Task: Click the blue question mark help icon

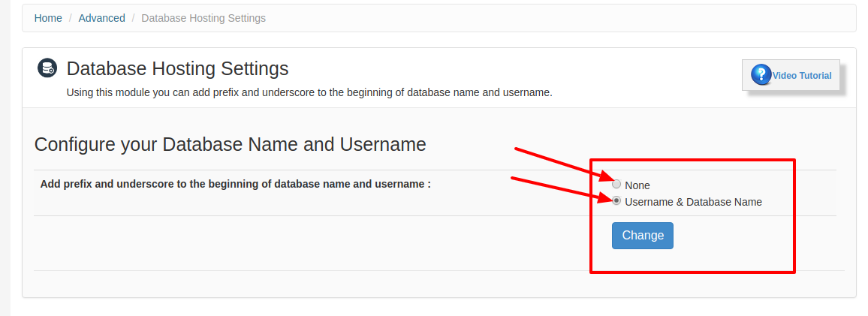Action: click(761, 75)
